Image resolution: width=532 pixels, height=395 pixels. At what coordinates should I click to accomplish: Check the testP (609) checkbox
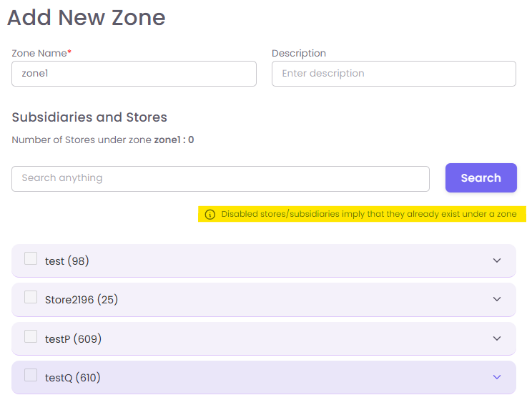[31, 336]
